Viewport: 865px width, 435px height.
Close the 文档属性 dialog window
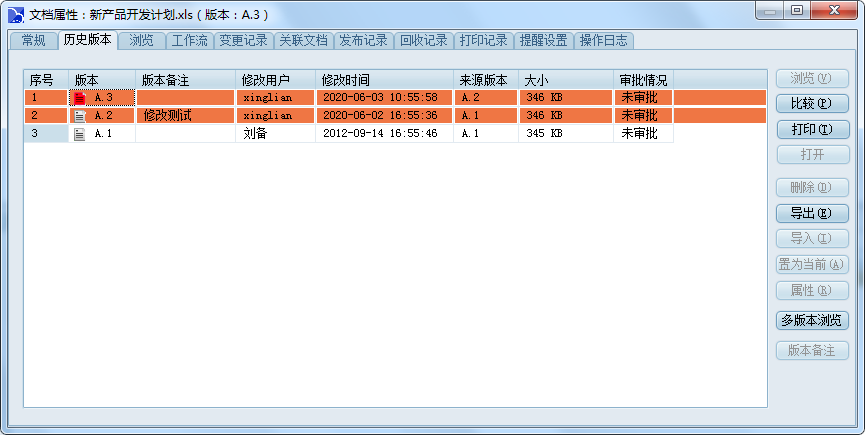point(834,10)
